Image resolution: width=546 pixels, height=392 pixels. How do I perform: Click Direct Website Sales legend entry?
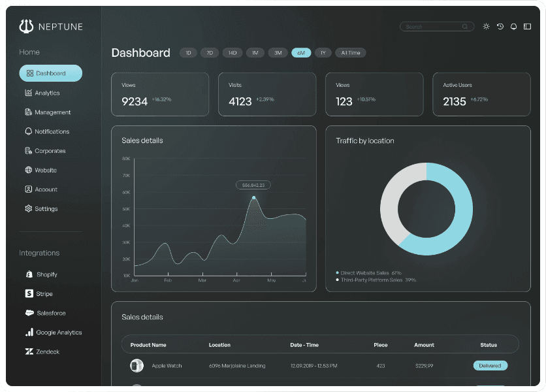click(x=369, y=273)
